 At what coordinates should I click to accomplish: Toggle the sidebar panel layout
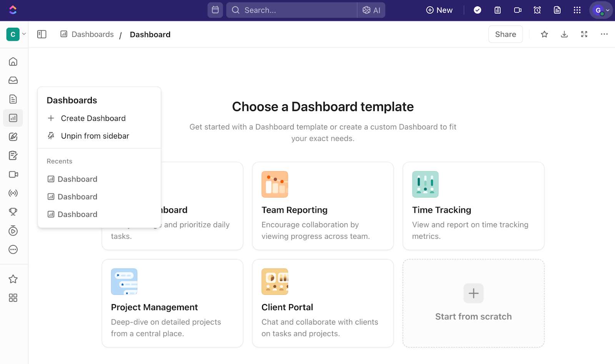click(x=42, y=35)
